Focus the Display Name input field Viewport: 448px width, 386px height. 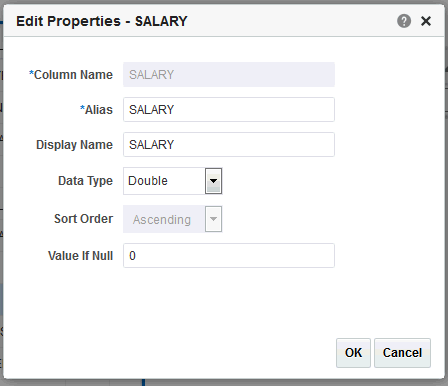[x=229, y=145]
